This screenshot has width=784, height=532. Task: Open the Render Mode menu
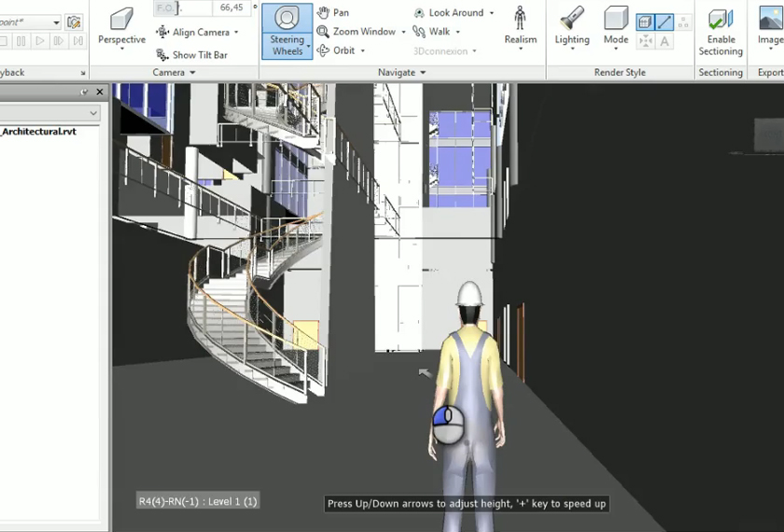click(x=615, y=27)
